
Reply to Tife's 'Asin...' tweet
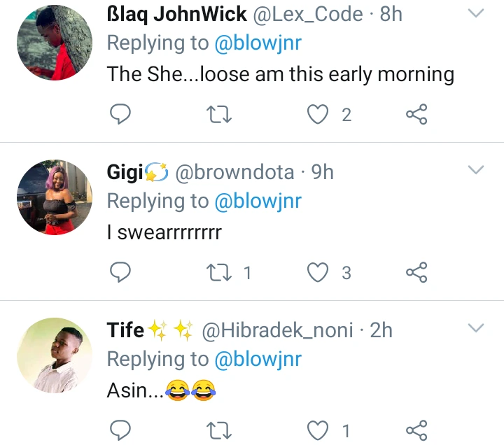(x=120, y=430)
